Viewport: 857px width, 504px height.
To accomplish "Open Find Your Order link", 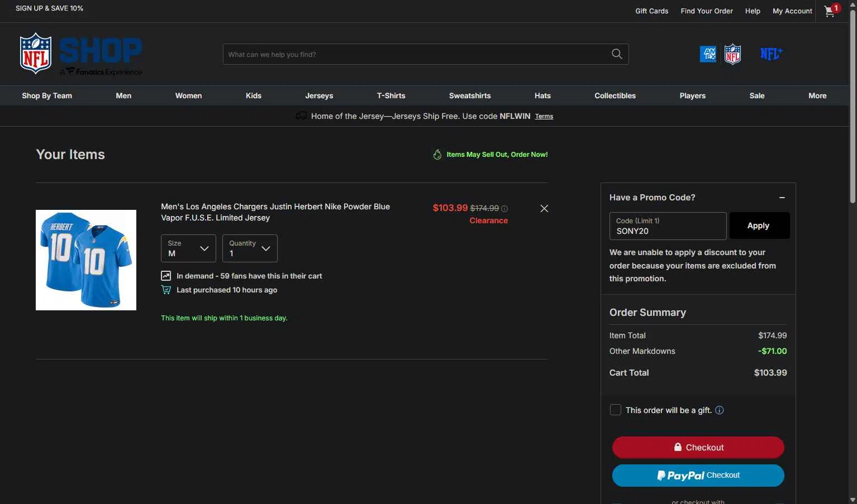I will 707,11.
